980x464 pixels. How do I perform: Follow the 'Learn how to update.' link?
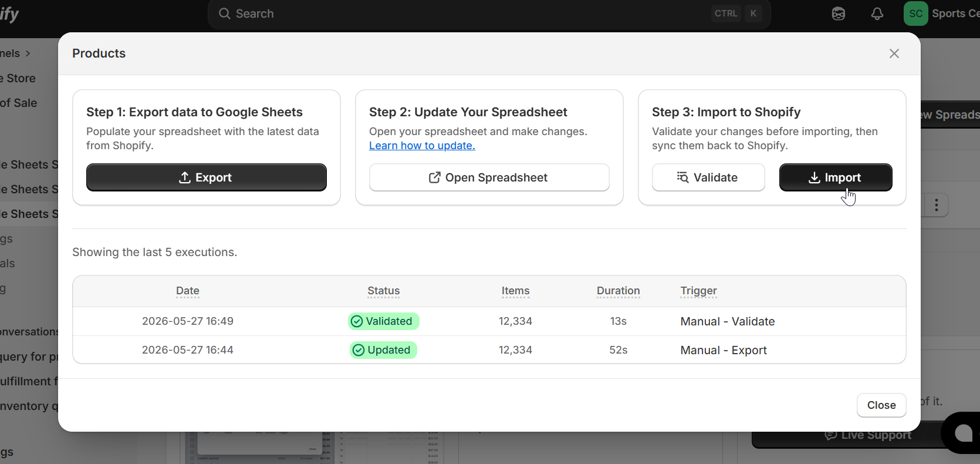422,146
